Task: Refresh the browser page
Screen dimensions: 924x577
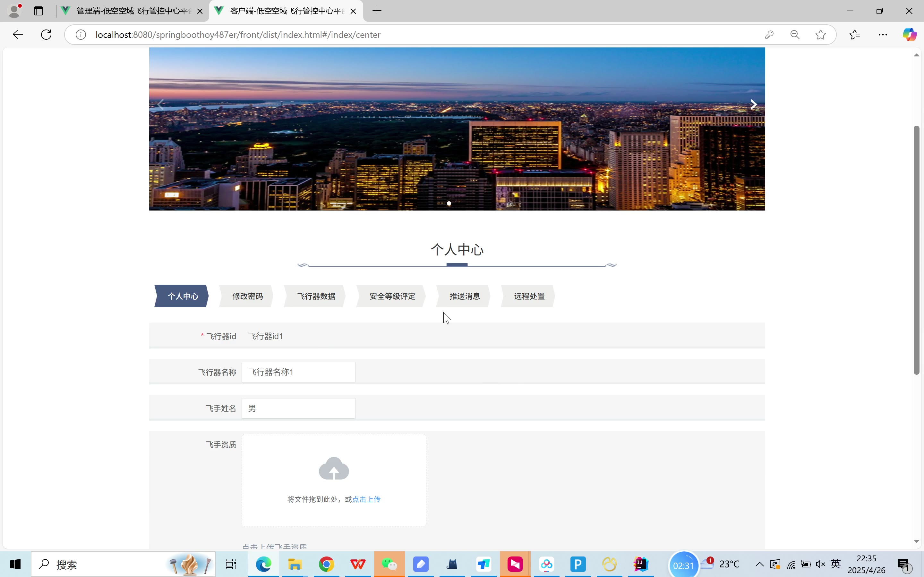Action: click(x=46, y=35)
